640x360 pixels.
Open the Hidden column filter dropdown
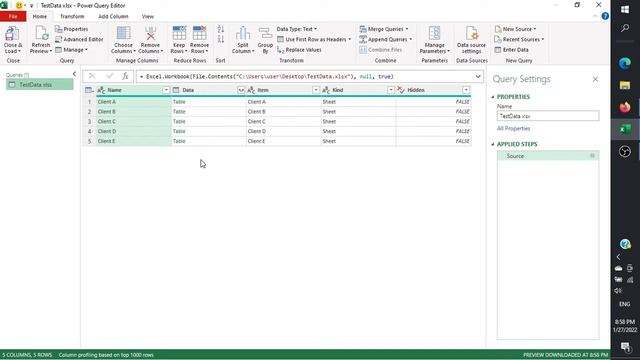click(466, 90)
